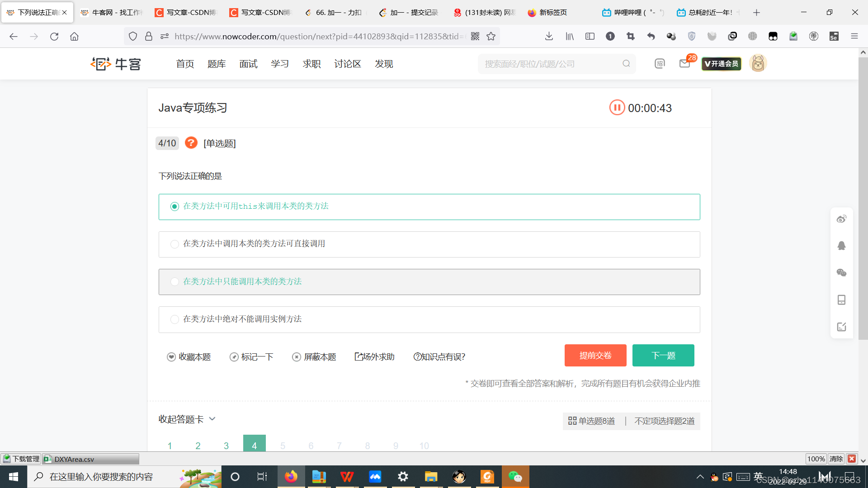Image resolution: width=868 pixels, height=488 pixels.
Task: Open the 面试 navigation item
Action: click(x=248, y=64)
